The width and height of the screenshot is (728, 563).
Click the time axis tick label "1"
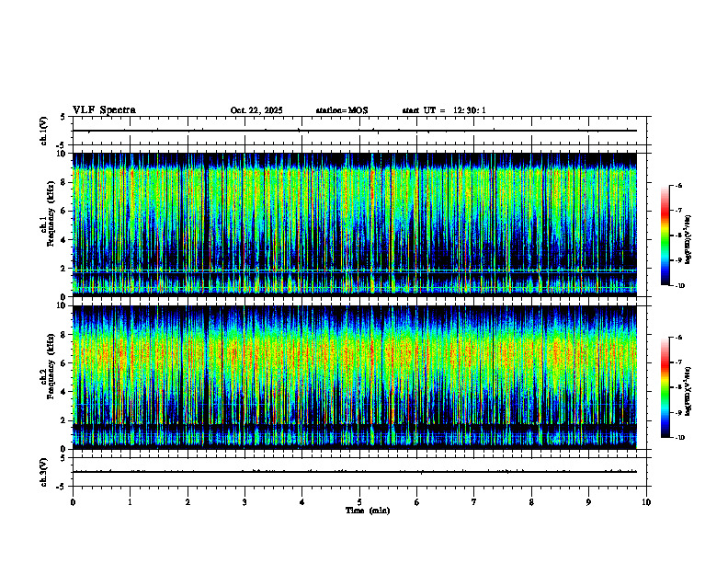point(131,502)
